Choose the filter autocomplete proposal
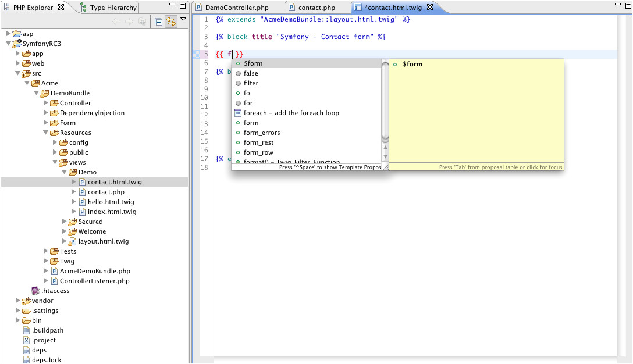The width and height of the screenshot is (633, 364). coord(307,83)
